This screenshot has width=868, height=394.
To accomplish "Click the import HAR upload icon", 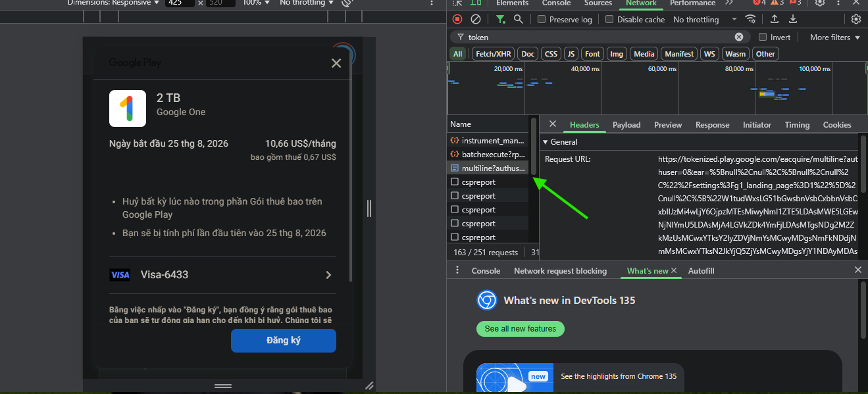I will (775, 20).
